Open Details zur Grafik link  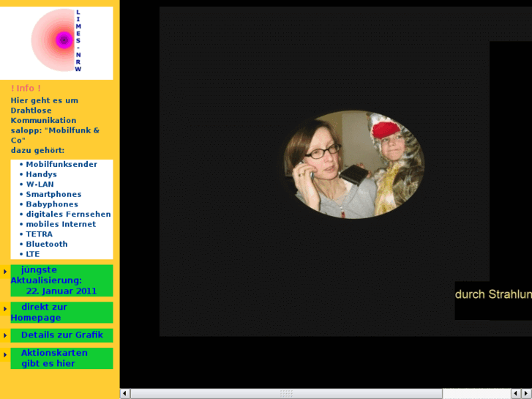61,335
